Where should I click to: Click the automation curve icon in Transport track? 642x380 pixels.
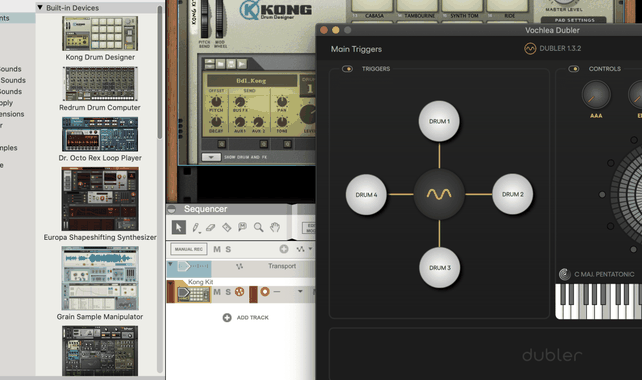pyautogui.click(x=240, y=267)
